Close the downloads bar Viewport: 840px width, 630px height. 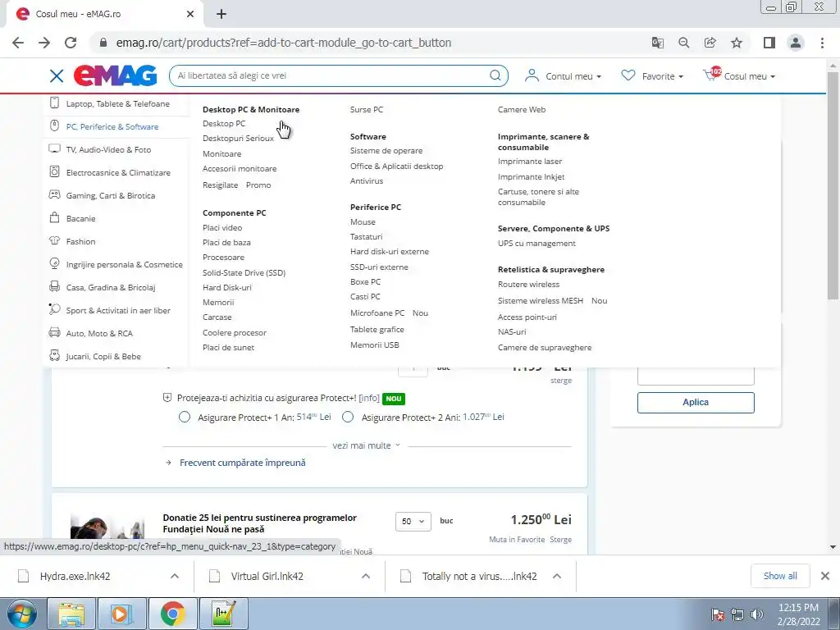coord(825,576)
